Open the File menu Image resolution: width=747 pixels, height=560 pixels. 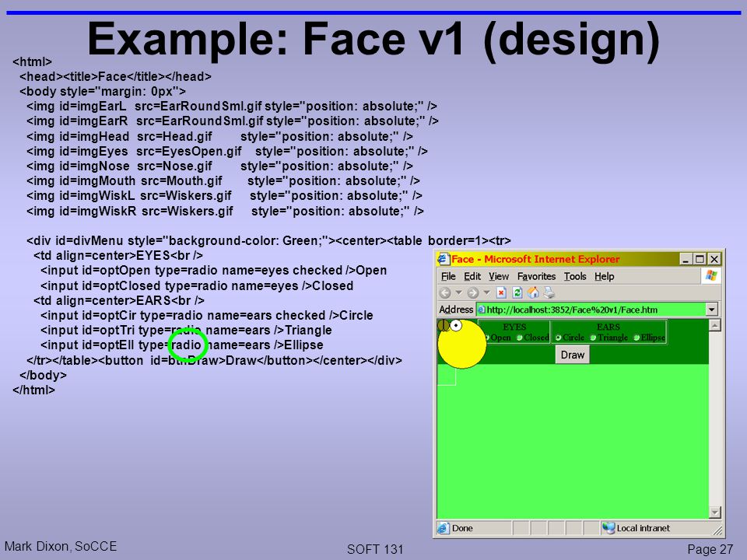[448, 277]
